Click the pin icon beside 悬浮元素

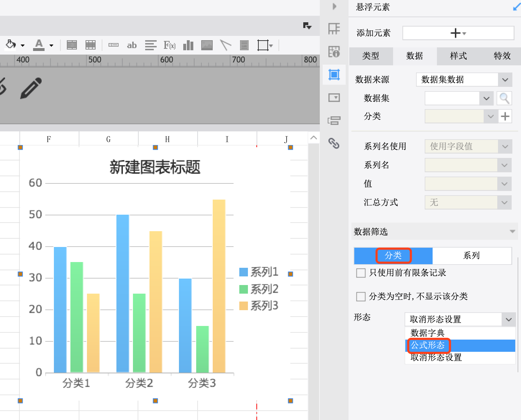tap(517, 7)
